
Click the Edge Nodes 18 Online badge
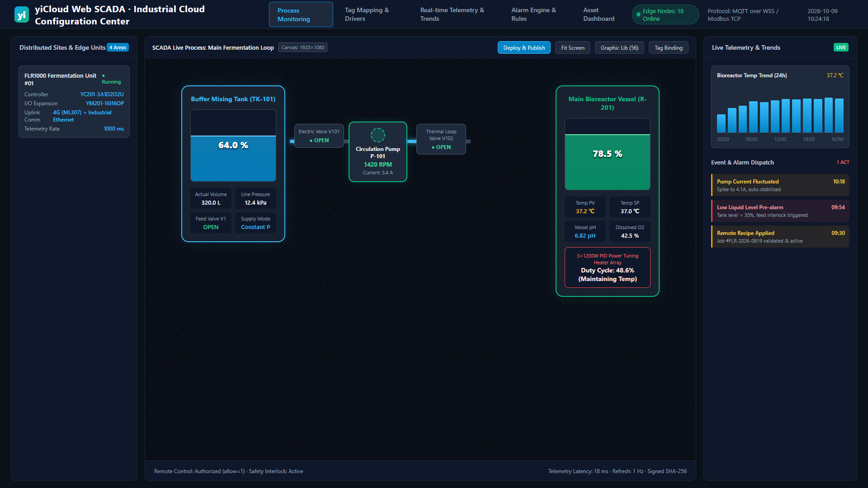(x=665, y=14)
